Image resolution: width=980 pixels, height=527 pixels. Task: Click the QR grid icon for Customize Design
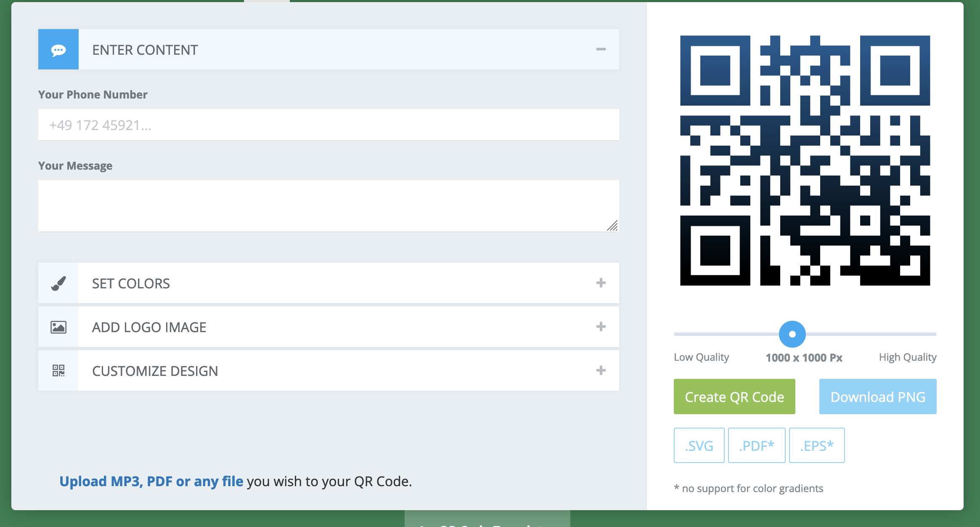point(58,371)
